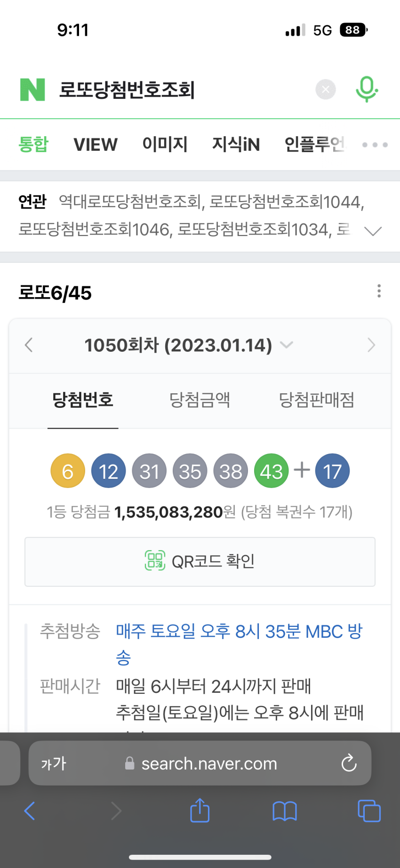Image resolution: width=400 pixels, height=868 pixels.
Task: Open the Safari bookmarks book icon
Action: click(284, 811)
